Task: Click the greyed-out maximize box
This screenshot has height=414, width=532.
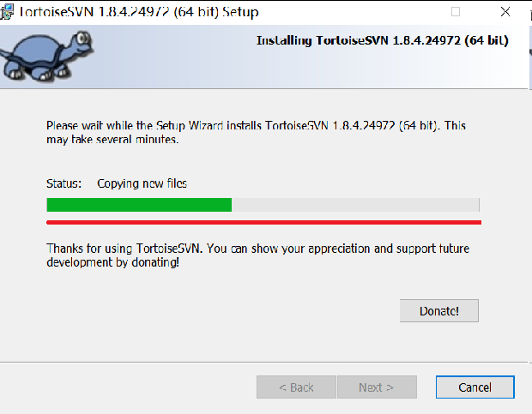Action: pos(456,12)
